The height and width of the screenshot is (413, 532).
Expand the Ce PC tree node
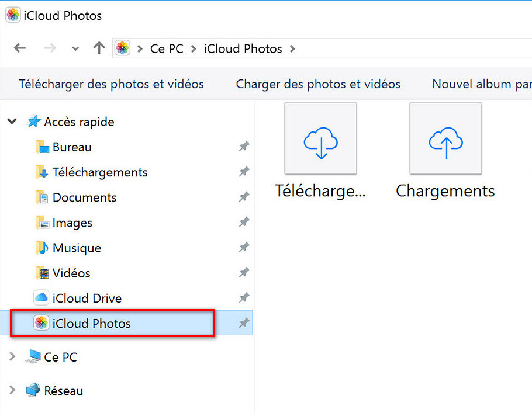point(12,357)
